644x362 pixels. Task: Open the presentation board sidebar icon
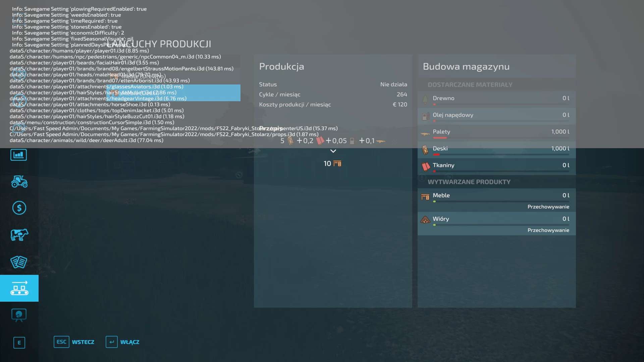point(19,315)
